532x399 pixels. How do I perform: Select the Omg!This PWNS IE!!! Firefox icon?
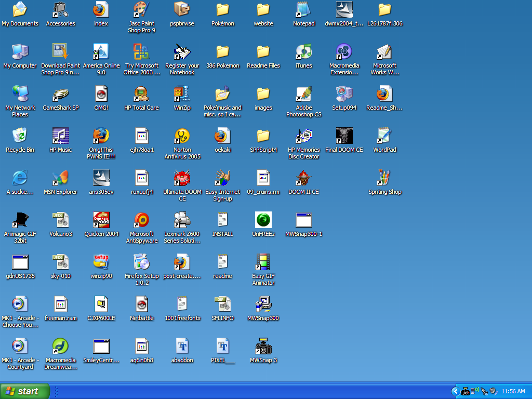[x=101, y=136]
